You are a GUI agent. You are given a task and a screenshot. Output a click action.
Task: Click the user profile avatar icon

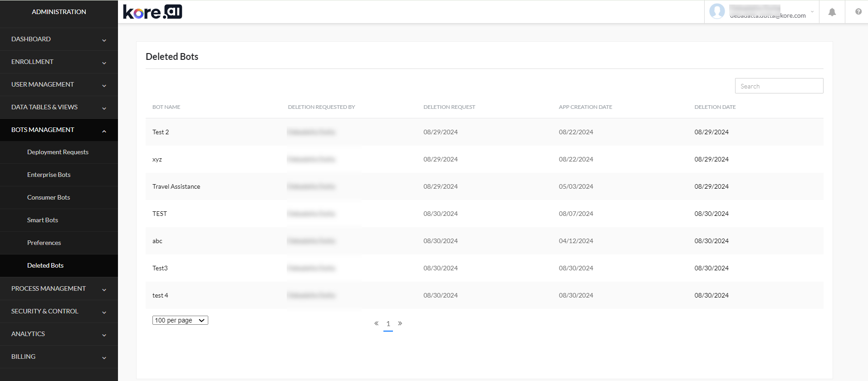click(x=717, y=11)
